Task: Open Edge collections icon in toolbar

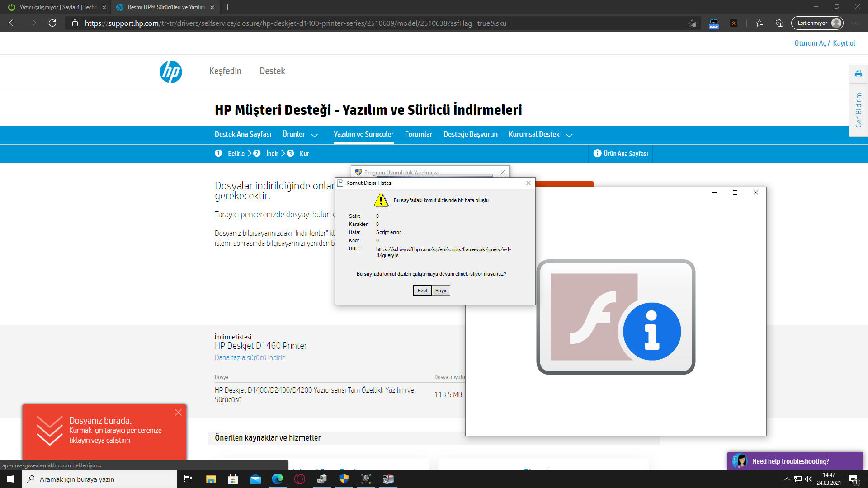Action: [x=779, y=23]
